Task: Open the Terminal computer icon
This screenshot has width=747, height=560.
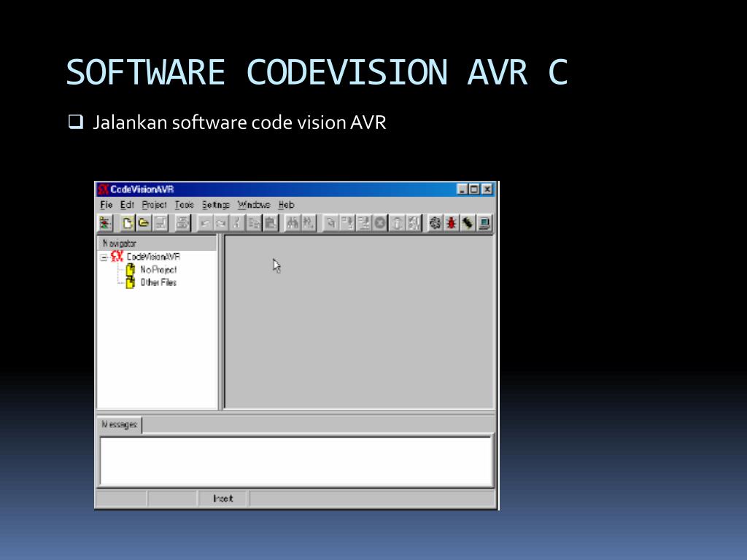Action: coord(484,223)
